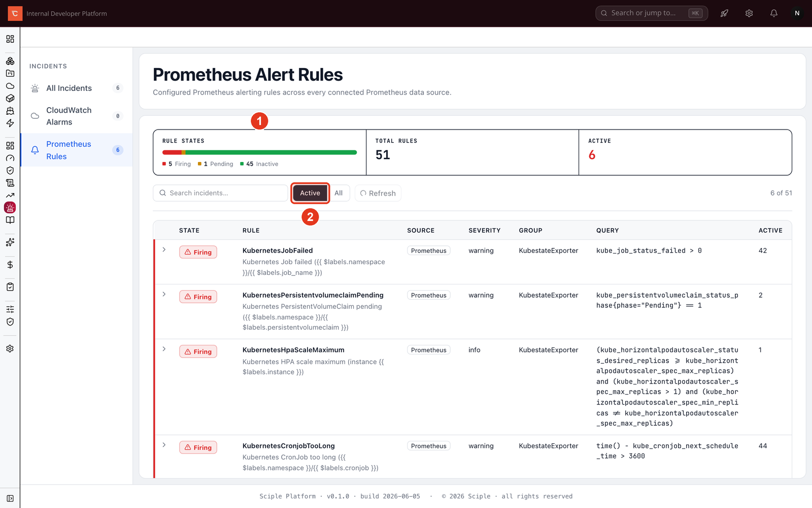Viewport: 812px width, 508px height.
Task: Open the trending arrow rail icon
Action: pyautogui.click(x=10, y=195)
